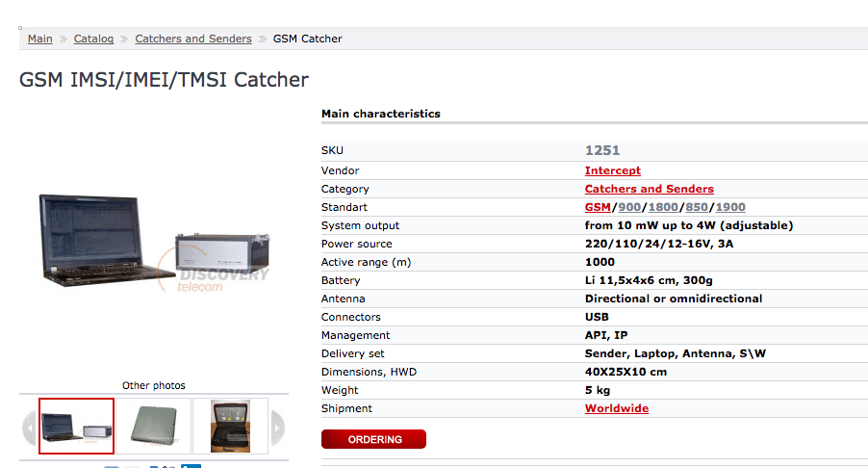Click the 'Li 11,5x4x6 cm, 300g' battery value

pyautogui.click(x=649, y=280)
